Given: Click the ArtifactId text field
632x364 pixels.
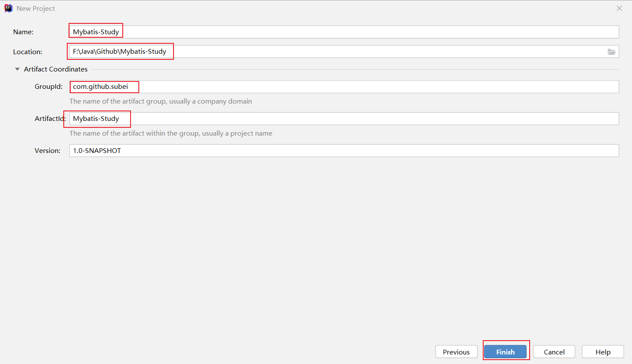Looking at the screenshot, I should [344, 119].
